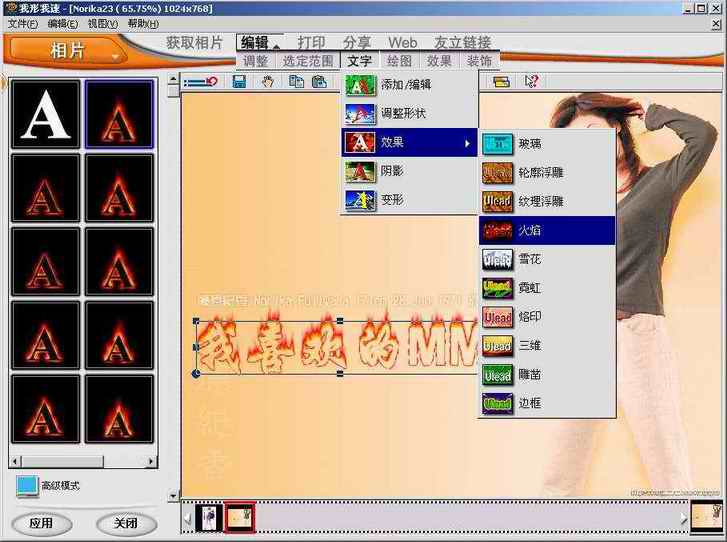Toggle the 高级模式 advanced mode icon

pyautogui.click(x=27, y=486)
